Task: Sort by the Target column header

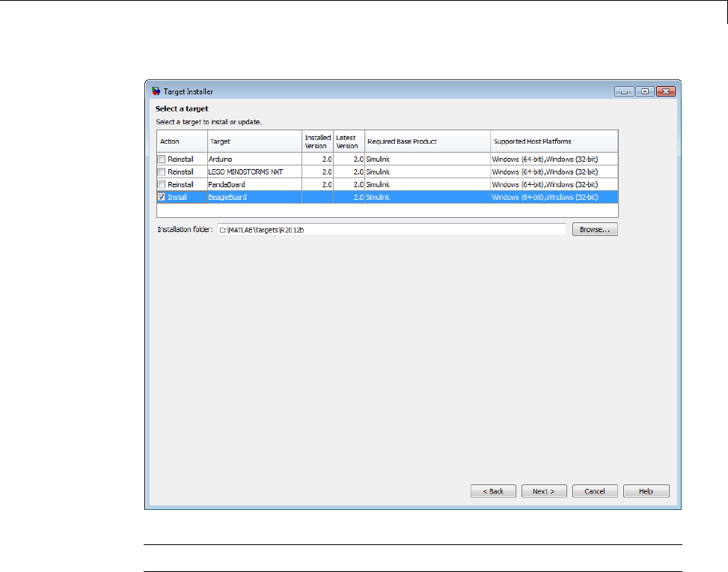Action: [x=254, y=142]
